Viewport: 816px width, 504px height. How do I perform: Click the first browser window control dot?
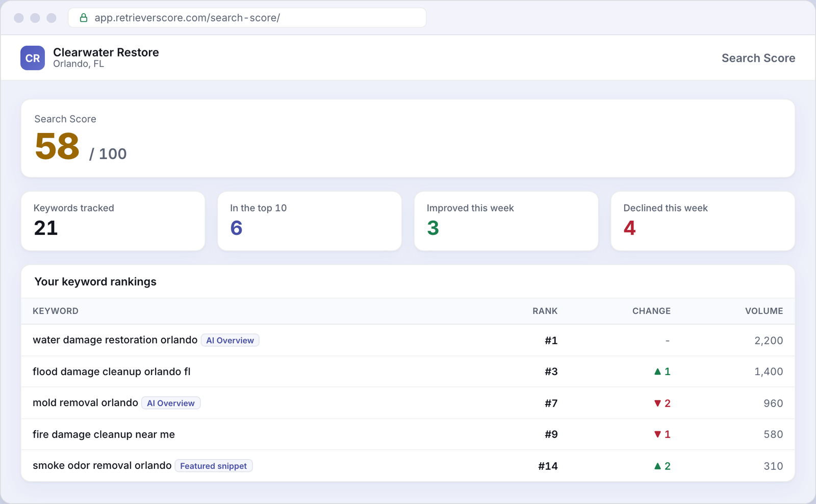[19, 18]
